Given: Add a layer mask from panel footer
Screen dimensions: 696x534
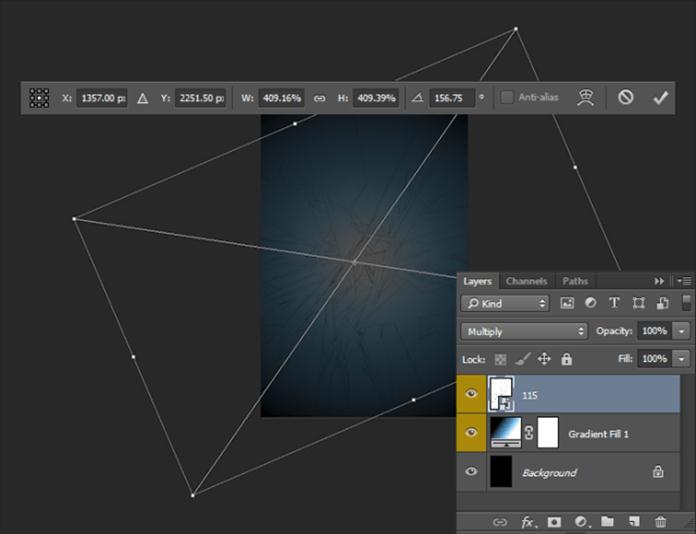Looking at the screenshot, I should (x=554, y=522).
